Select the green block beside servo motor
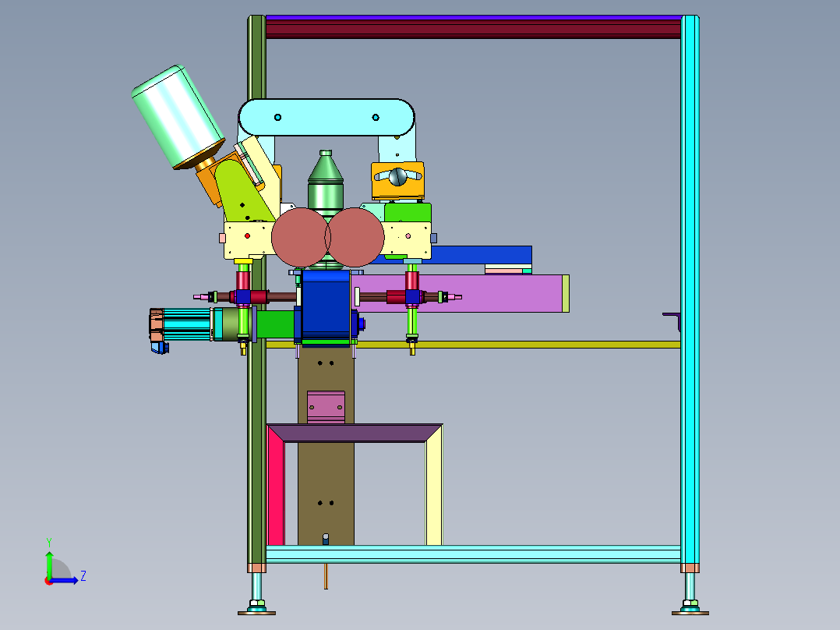 (275, 324)
